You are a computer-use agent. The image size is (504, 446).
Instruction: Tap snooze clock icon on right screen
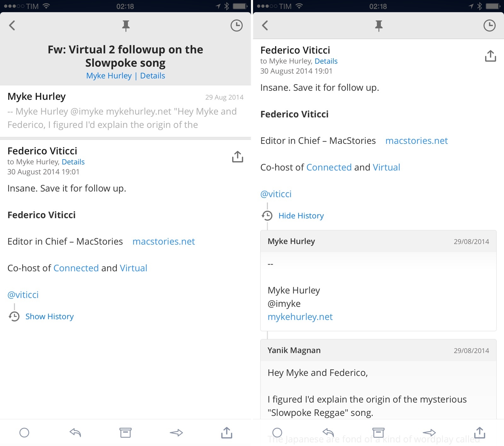tap(489, 26)
